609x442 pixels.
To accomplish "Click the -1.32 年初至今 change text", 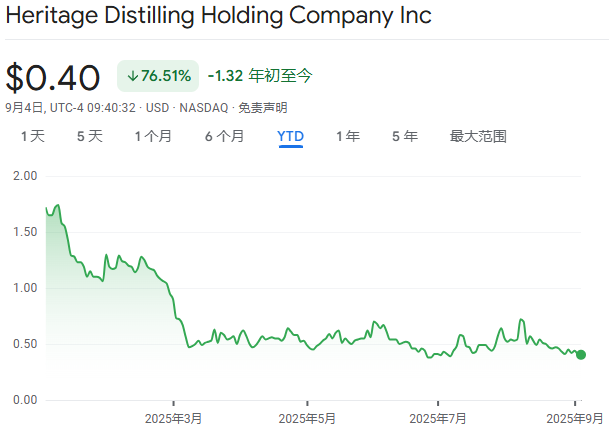I will (x=260, y=76).
